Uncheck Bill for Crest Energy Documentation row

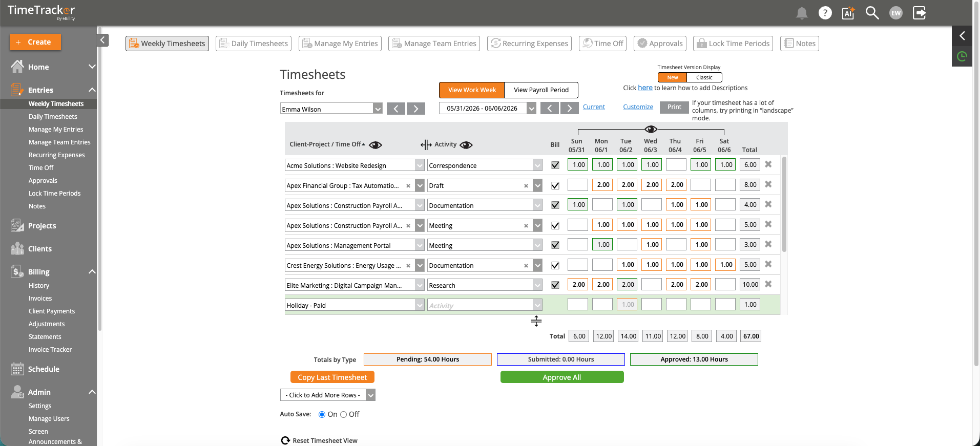(x=555, y=265)
